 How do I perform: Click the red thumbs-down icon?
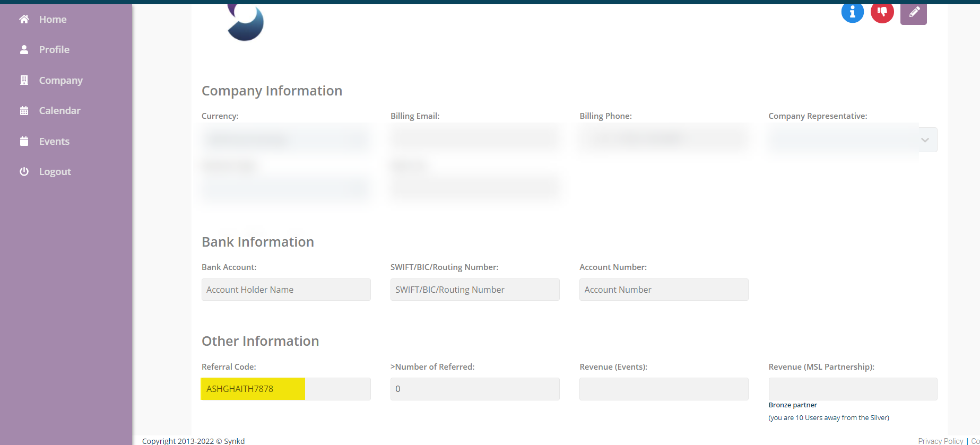882,12
